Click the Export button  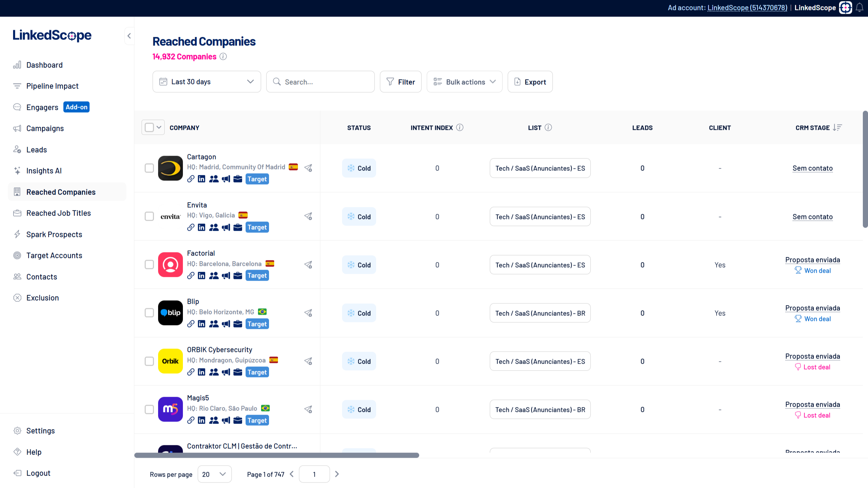(530, 82)
